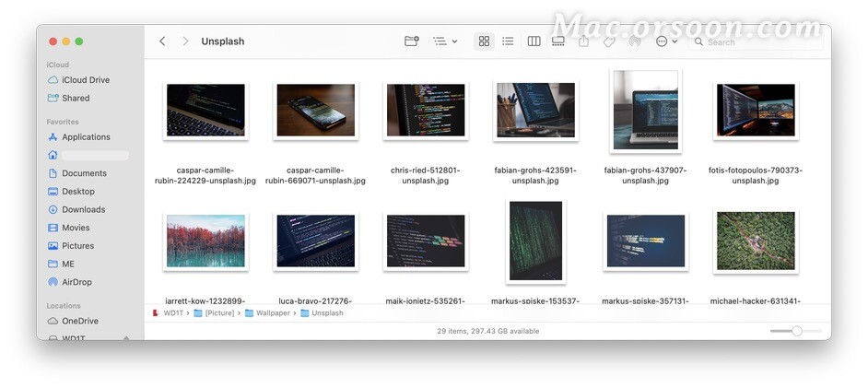Viewport: 868px width, 388px height.
Task: Click the Unsplash window title
Action: (x=223, y=41)
